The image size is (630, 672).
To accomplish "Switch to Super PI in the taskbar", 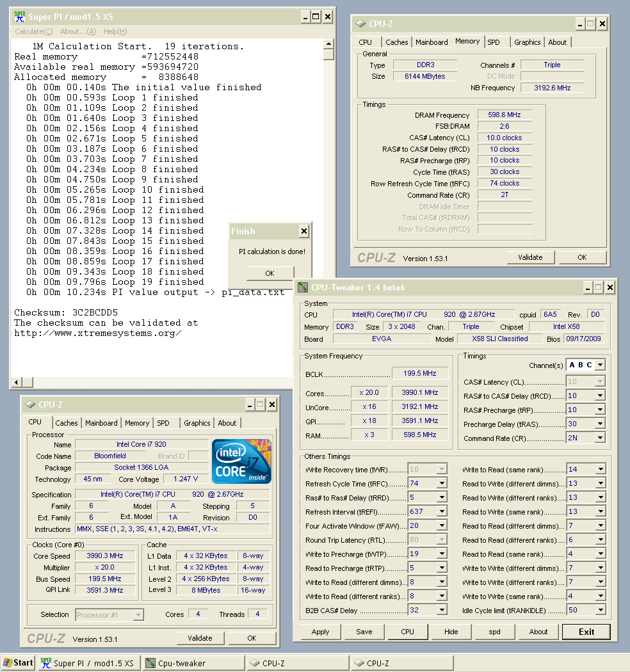I will point(88,663).
